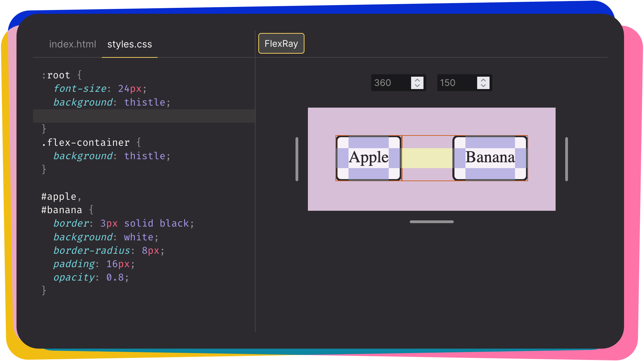This screenshot has width=644, height=361.
Task: Select the Banana flex item in the preview
Action: 490,158
